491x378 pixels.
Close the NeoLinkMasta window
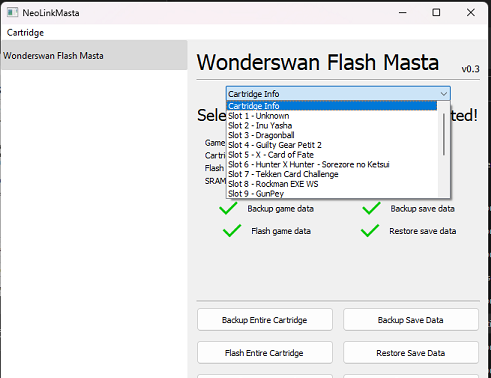tap(471, 13)
